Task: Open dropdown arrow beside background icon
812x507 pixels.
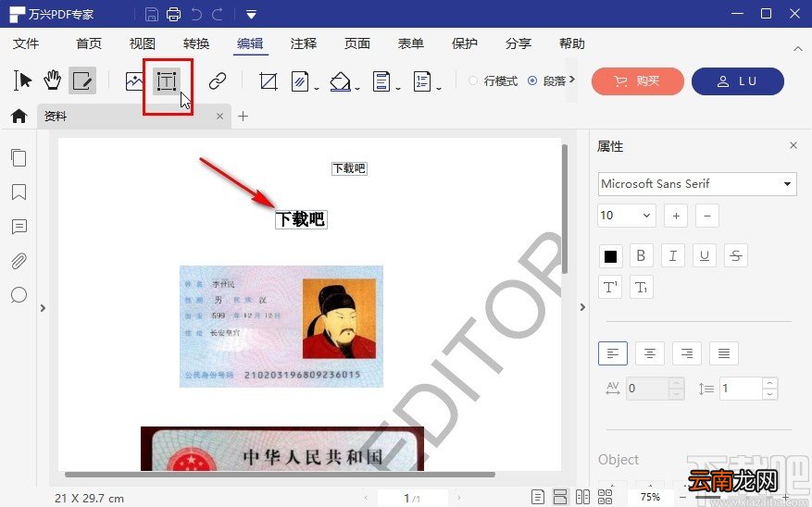Action: tap(357, 89)
